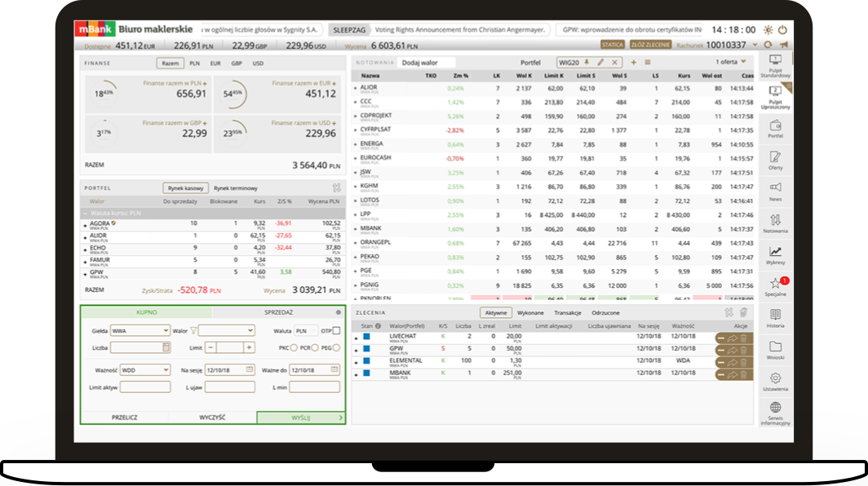Click the sort icon in Portfel panel
The height and width of the screenshot is (486, 868).
336,188
